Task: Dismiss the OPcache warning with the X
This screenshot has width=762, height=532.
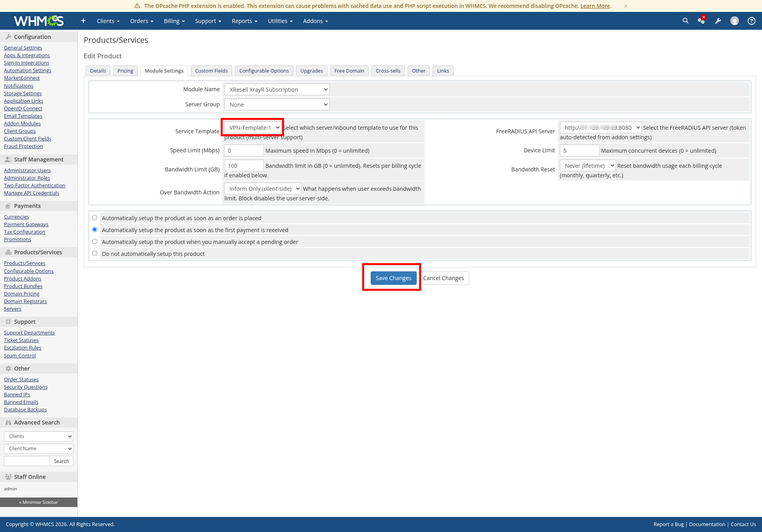Action: tap(625, 6)
